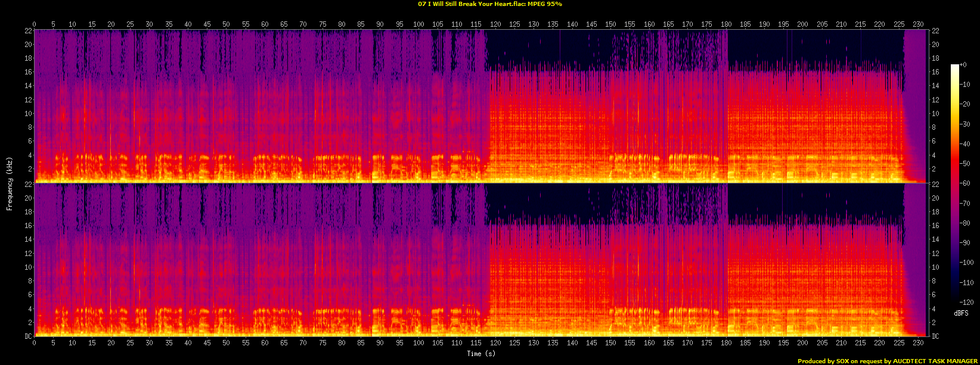Click the '120' tick on the bottom time axis
This screenshot has width=980, height=365.
tap(495, 343)
